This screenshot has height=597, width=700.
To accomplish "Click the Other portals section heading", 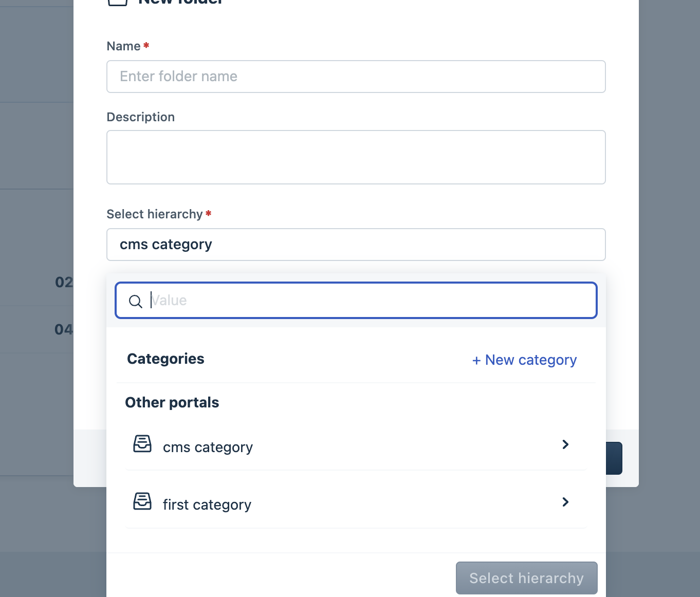I will point(172,402).
